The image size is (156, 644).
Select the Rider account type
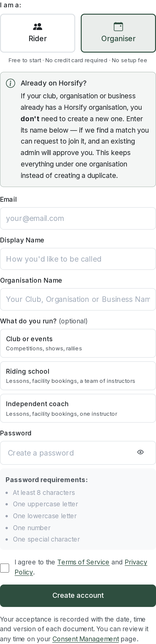point(38,33)
